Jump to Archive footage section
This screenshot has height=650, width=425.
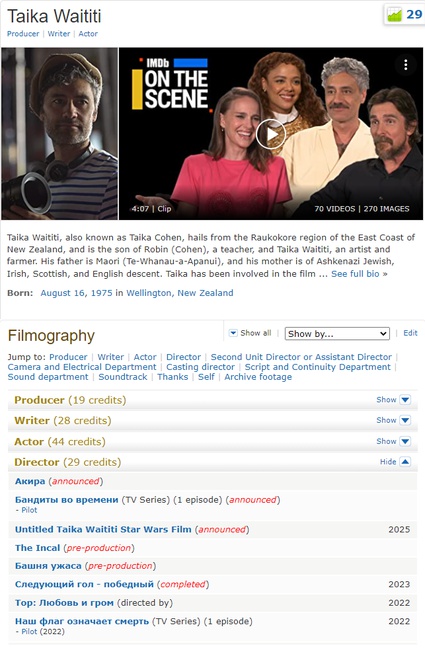tap(258, 377)
